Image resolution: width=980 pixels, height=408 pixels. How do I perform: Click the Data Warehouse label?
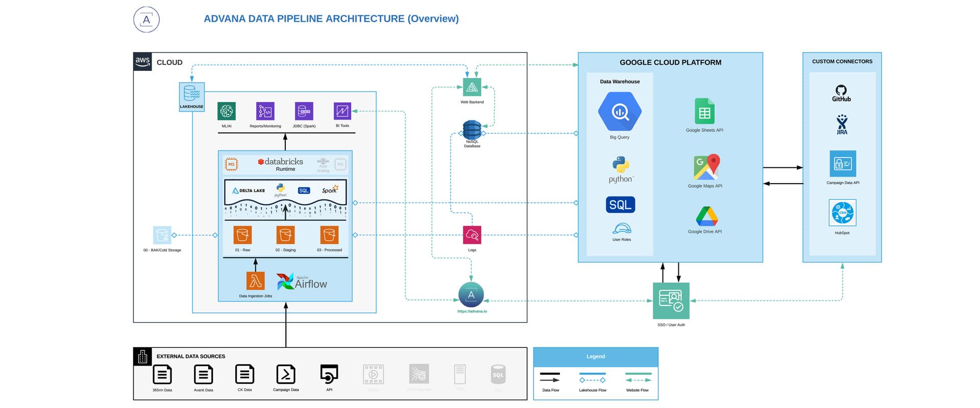(620, 82)
